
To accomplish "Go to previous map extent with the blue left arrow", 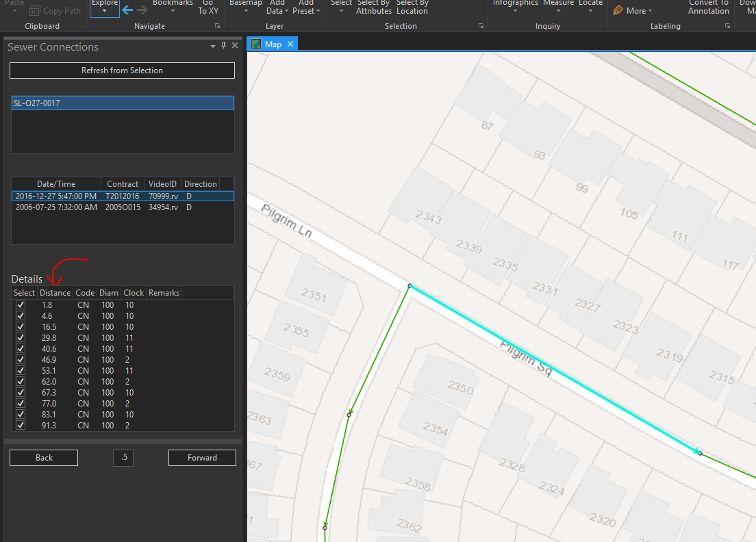I will coord(128,10).
